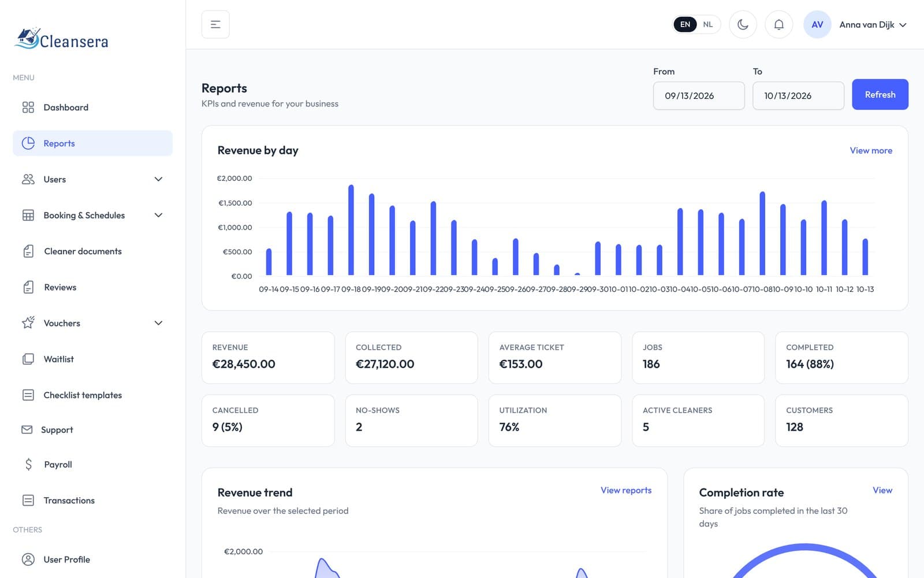Click the Reports pie chart icon
Image resolution: width=924 pixels, height=578 pixels.
pyautogui.click(x=28, y=143)
